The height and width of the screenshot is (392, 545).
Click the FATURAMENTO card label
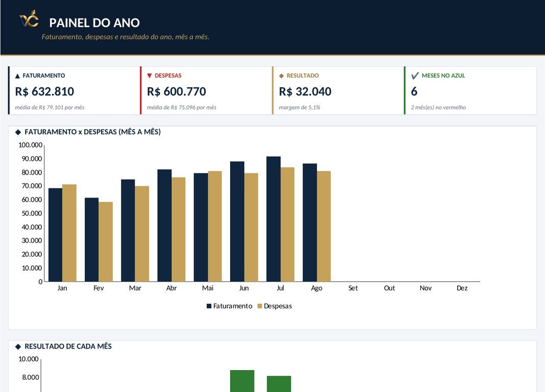click(x=44, y=76)
